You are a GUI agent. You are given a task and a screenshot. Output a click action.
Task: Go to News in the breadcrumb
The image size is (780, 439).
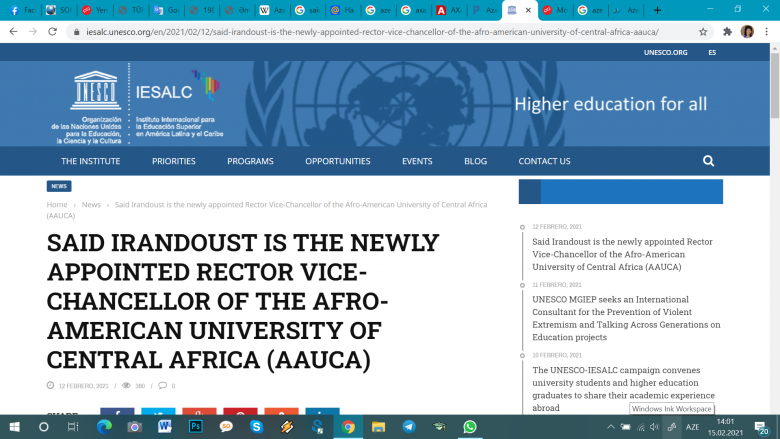coord(91,204)
